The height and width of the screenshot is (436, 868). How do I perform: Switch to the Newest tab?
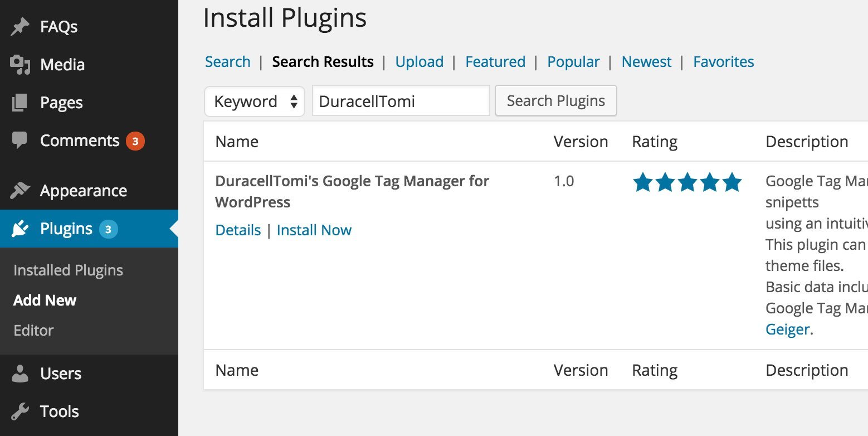(646, 61)
